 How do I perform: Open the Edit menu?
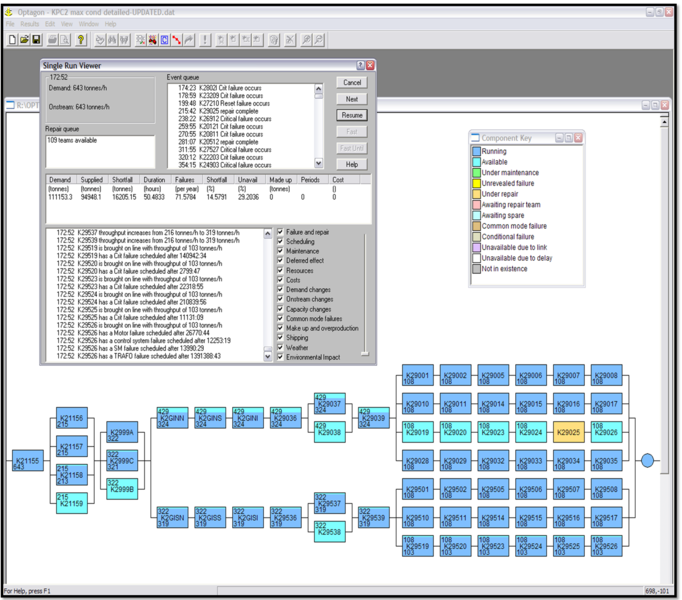pos(50,24)
